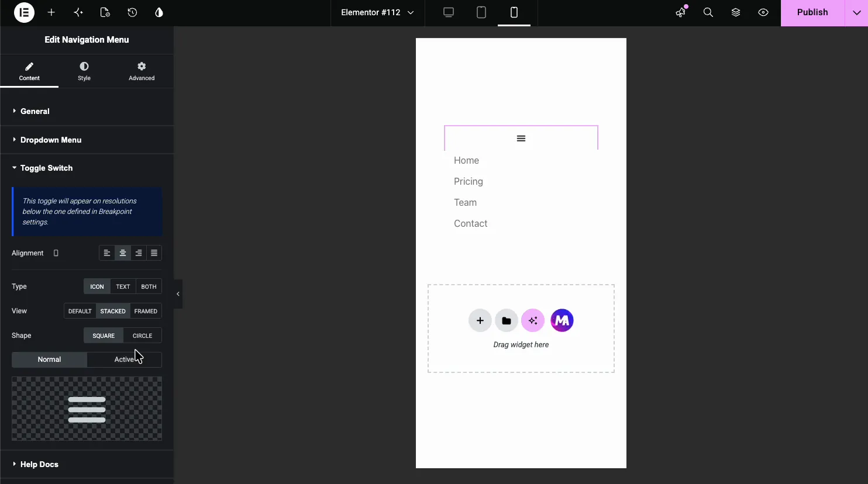The height and width of the screenshot is (484, 868).
Task: Select mobile device preview
Action: point(514,12)
